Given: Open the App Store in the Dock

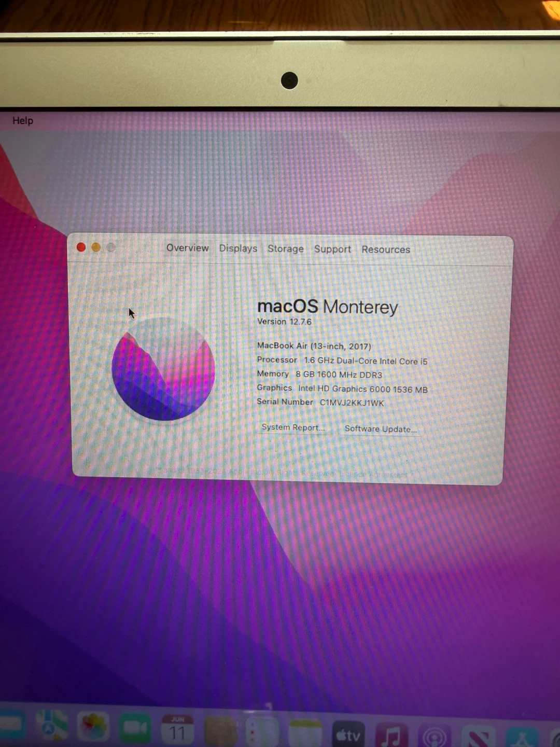Looking at the screenshot, I should 522,738.
